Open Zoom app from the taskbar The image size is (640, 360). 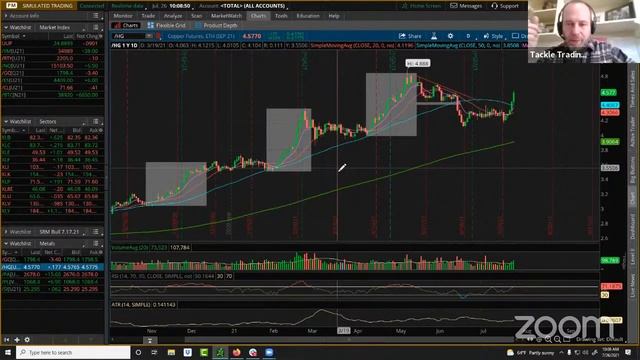click(x=269, y=352)
